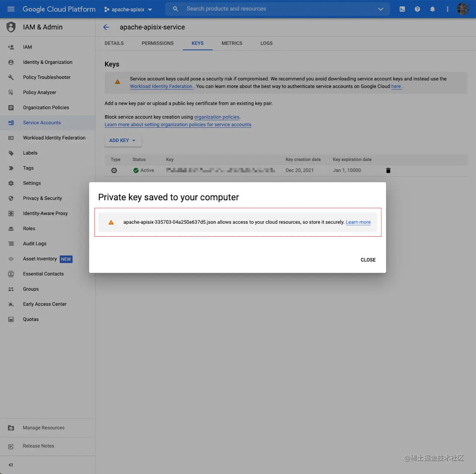This screenshot has width=476, height=474.
Task: Click the Groups people icon in sidebar
Action: (x=11, y=289)
